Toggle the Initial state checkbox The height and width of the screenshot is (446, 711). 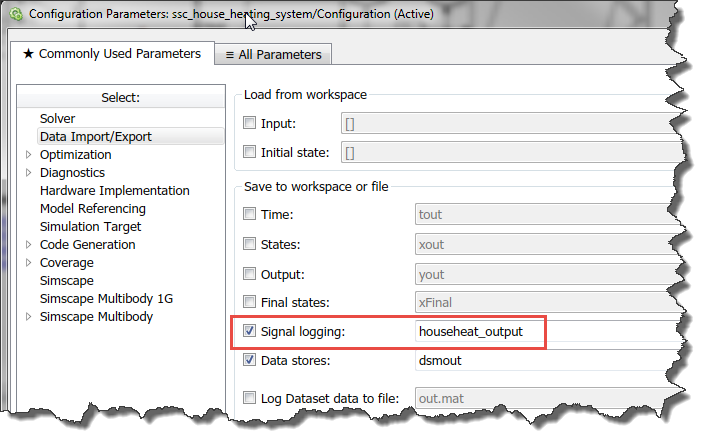point(251,153)
